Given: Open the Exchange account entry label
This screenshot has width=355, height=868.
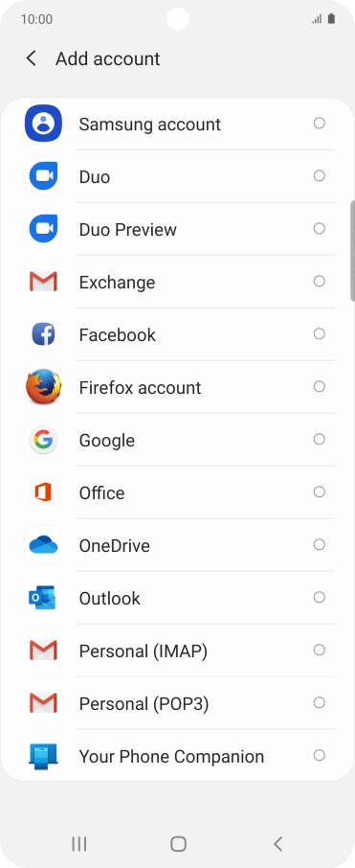Looking at the screenshot, I should [118, 283].
